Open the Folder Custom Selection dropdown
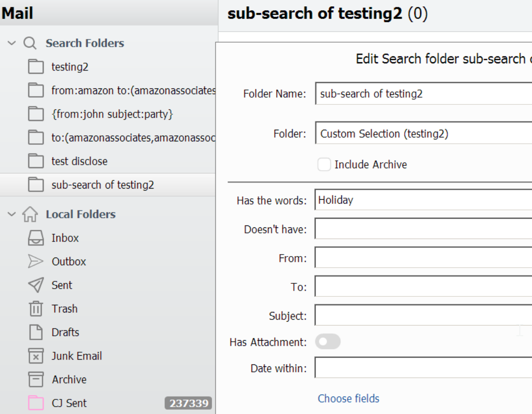The width and height of the screenshot is (532, 414). click(x=424, y=133)
